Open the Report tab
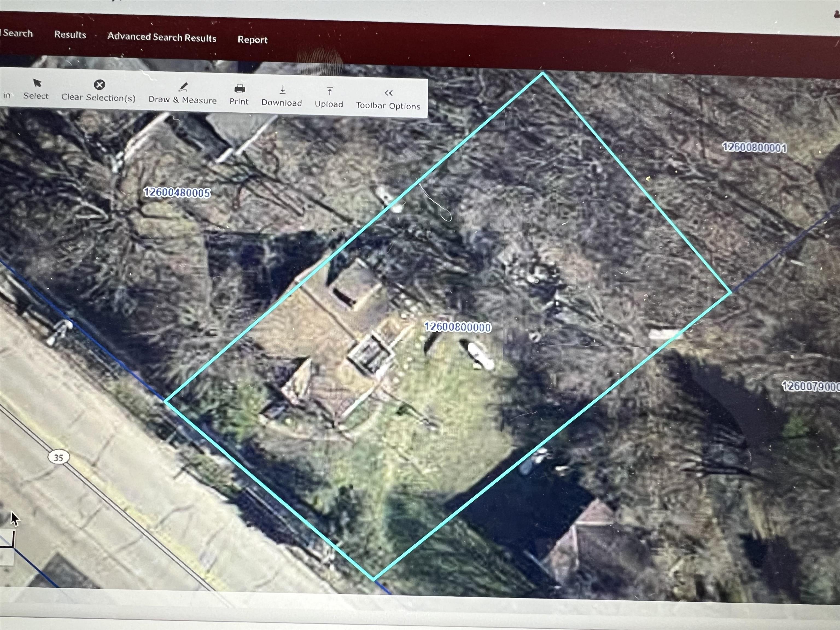The width and height of the screenshot is (840, 630). click(253, 40)
